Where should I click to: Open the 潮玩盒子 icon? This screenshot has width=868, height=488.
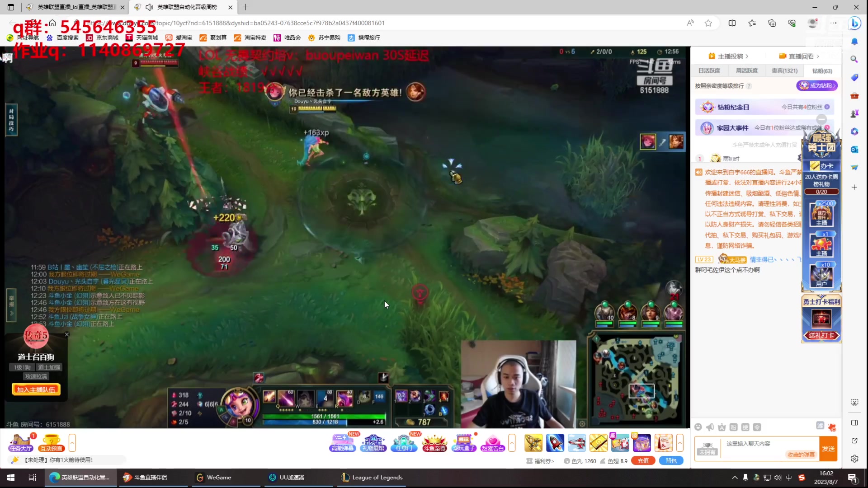click(464, 443)
